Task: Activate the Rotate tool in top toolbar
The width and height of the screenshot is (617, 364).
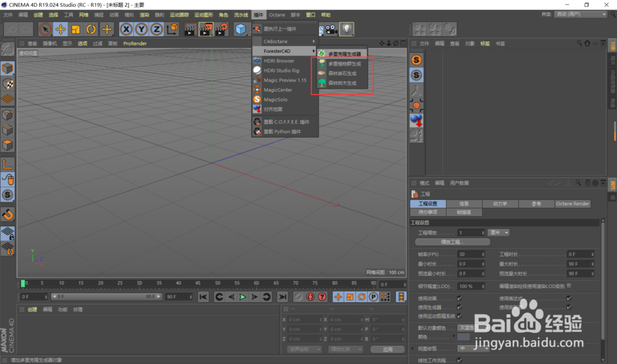Action: 91,29
